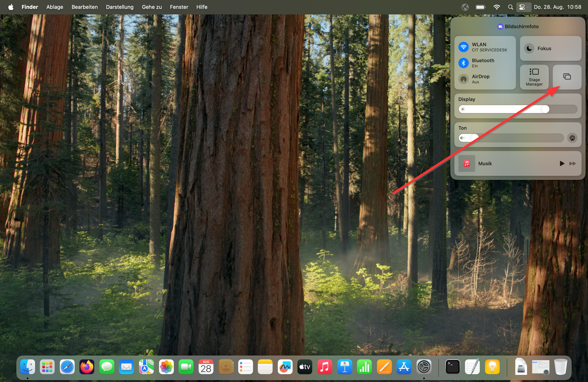Launch the Terminal from the Dock
This screenshot has width=588, height=382.
click(453, 367)
